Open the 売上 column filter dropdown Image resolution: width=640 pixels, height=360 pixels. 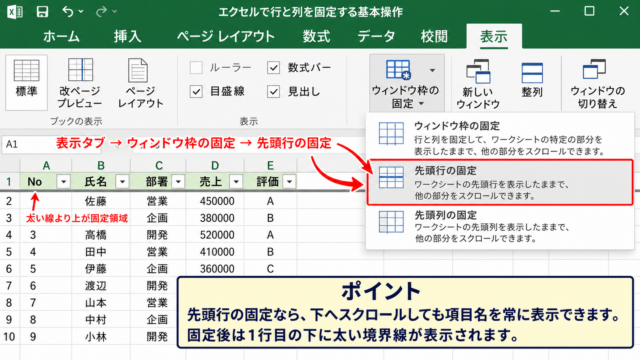tap(236, 182)
